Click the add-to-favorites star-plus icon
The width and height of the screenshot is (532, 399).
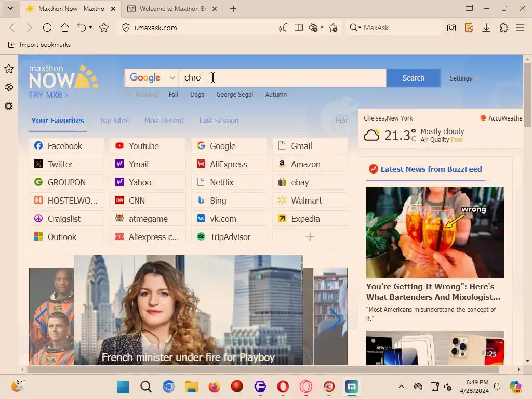(x=333, y=28)
